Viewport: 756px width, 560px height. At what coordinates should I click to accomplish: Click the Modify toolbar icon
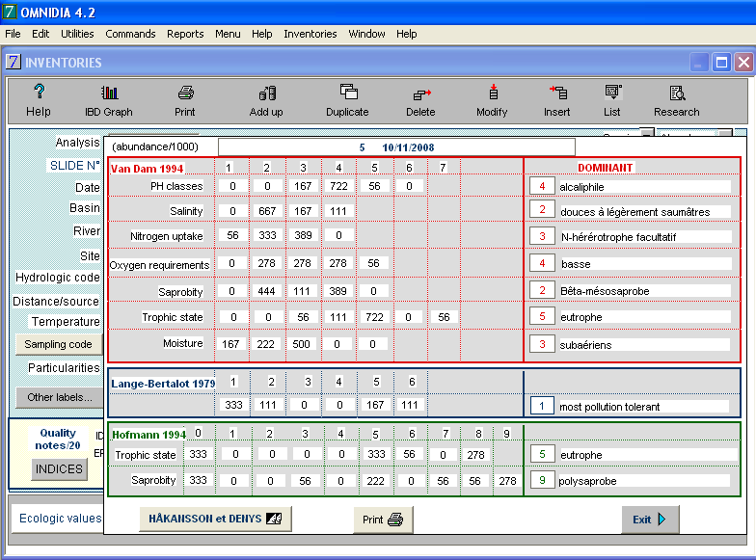(x=494, y=92)
